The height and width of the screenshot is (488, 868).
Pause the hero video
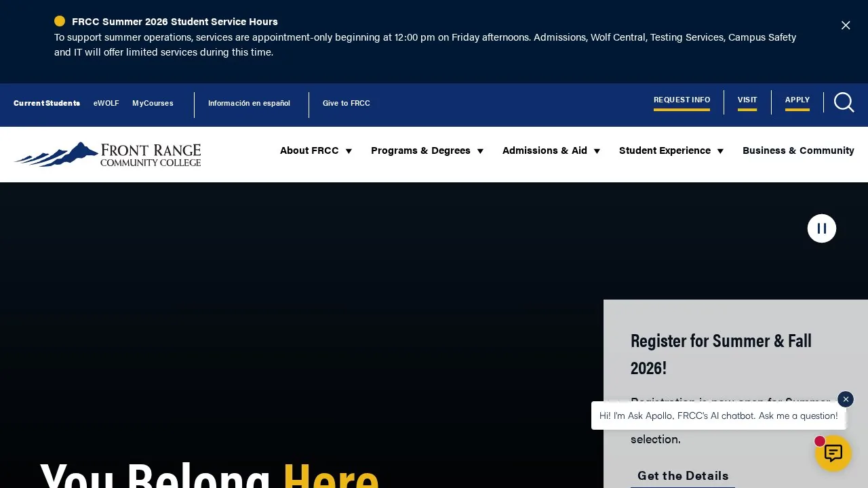[822, 228]
